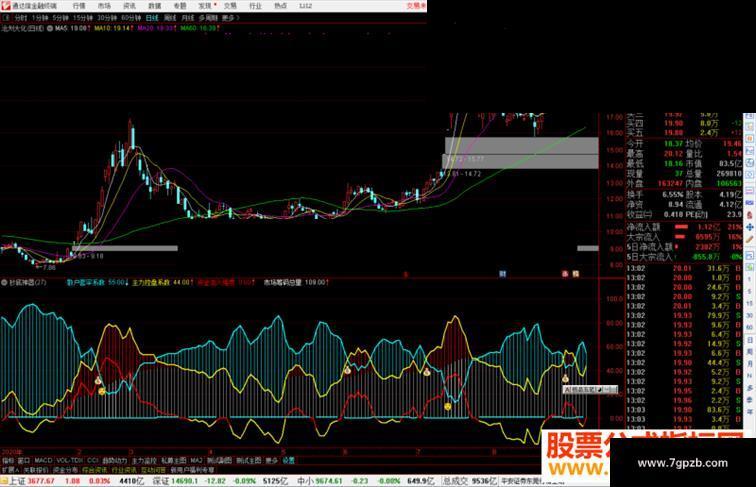Click the round icon beside the indicator name

(x=5, y=282)
